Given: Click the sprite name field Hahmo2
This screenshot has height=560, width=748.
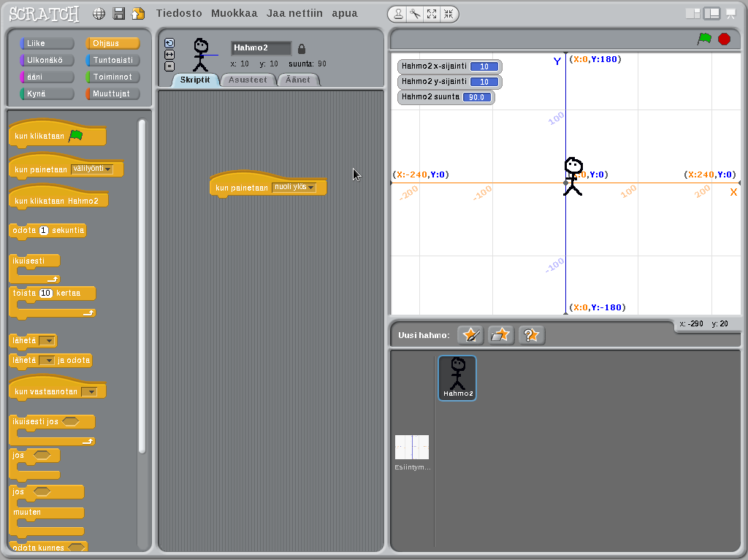Looking at the screenshot, I should pos(261,47).
